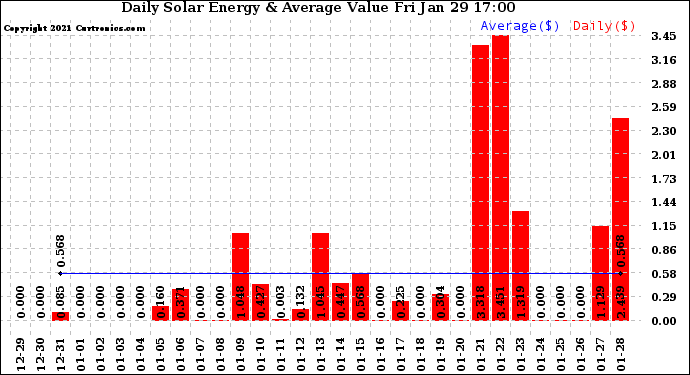The width and height of the screenshot is (690, 375).
Task: Click the x-axis date label 01-05
Action: click(x=161, y=355)
